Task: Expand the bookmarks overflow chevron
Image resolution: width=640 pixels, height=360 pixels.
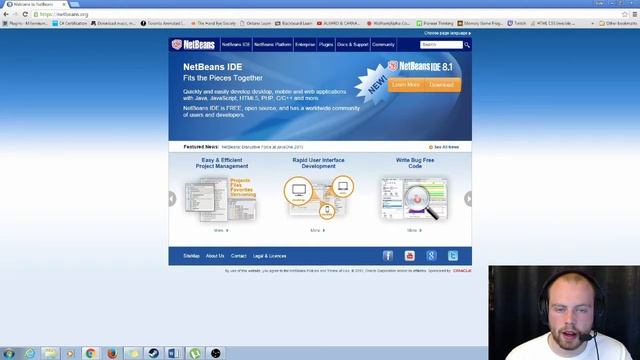Action: click(593, 24)
